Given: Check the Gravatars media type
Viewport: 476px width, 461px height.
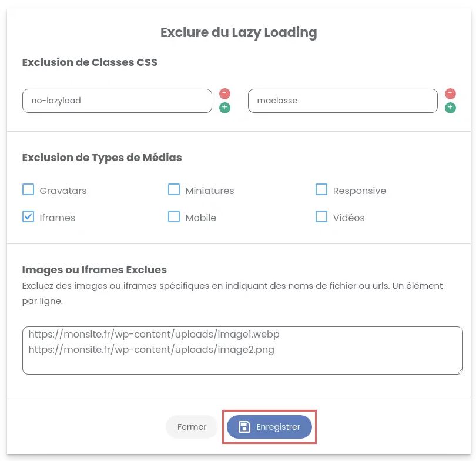Looking at the screenshot, I should pos(28,189).
